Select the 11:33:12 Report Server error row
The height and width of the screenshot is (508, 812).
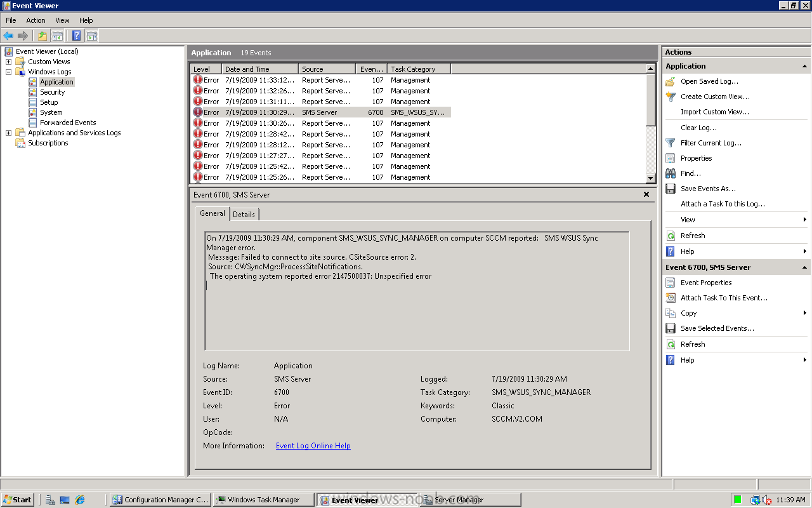(x=321, y=80)
